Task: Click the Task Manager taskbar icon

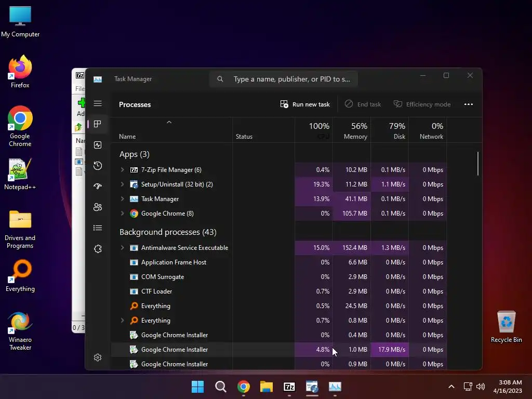Action: click(335, 387)
